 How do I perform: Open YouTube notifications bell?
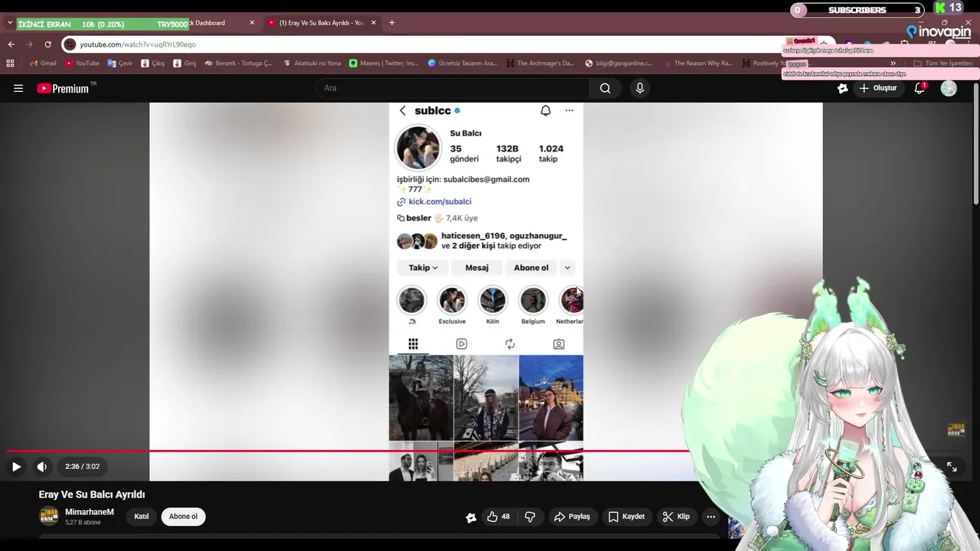[x=920, y=88]
